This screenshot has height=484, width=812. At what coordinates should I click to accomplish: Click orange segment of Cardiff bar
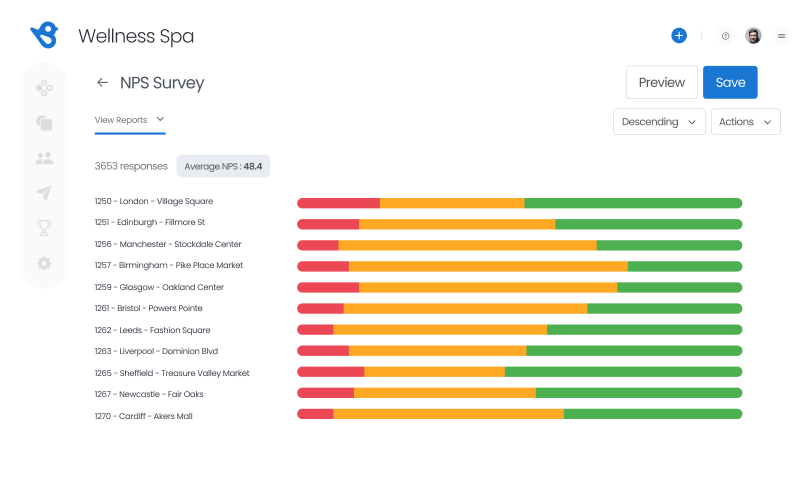tap(448, 414)
